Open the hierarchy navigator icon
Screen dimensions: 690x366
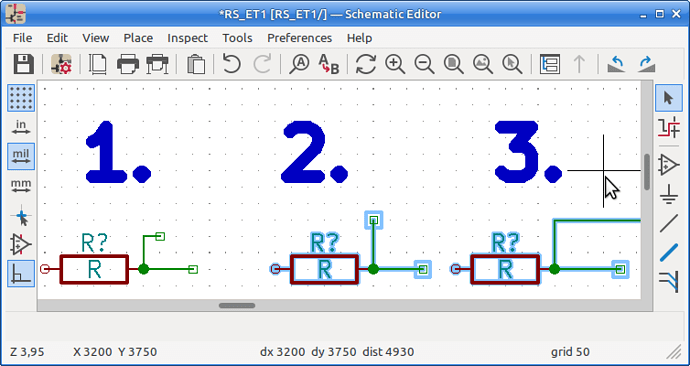(550, 64)
